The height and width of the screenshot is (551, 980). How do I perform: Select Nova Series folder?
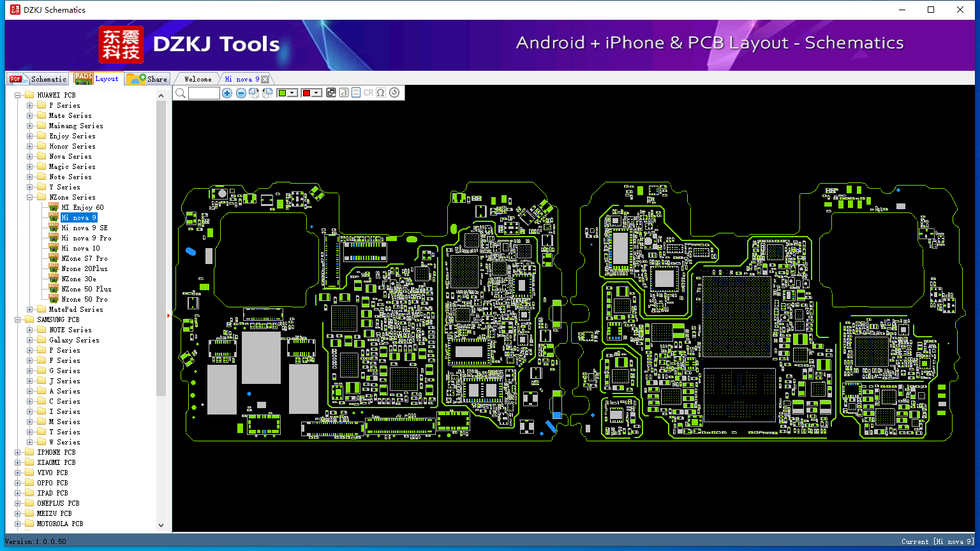[x=70, y=156]
